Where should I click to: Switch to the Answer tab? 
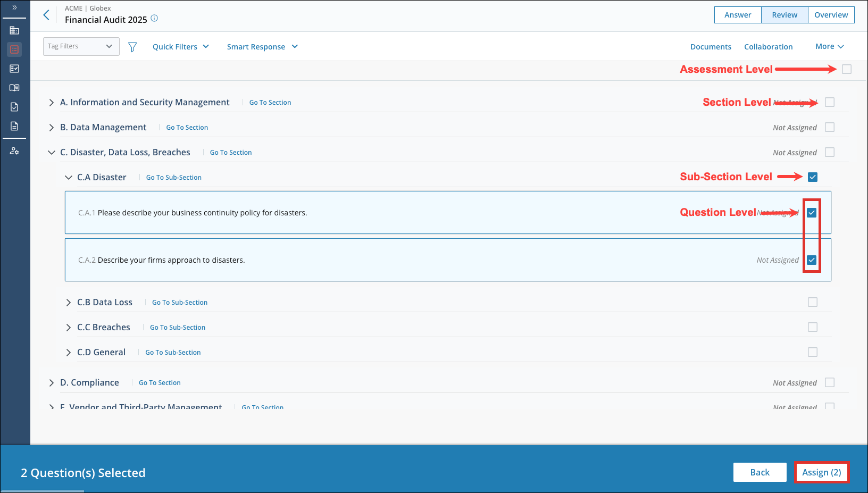(x=738, y=15)
